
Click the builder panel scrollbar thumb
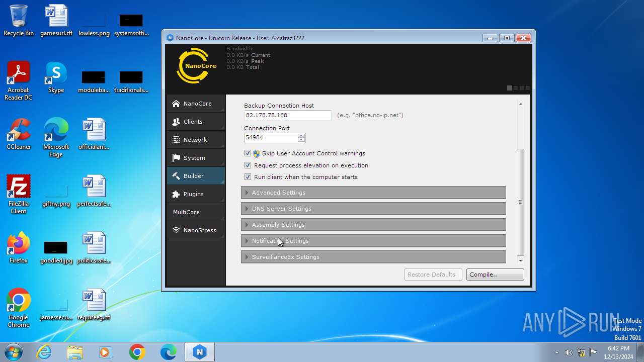pyautogui.click(x=520, y=202)
